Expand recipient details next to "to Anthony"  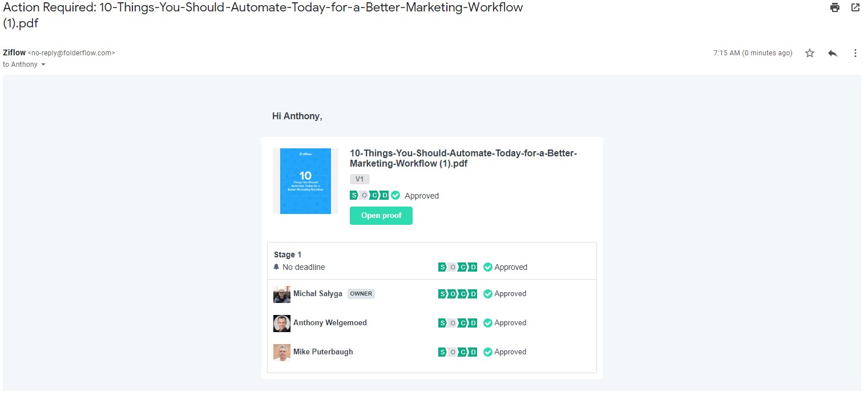[x=43, y=65]
